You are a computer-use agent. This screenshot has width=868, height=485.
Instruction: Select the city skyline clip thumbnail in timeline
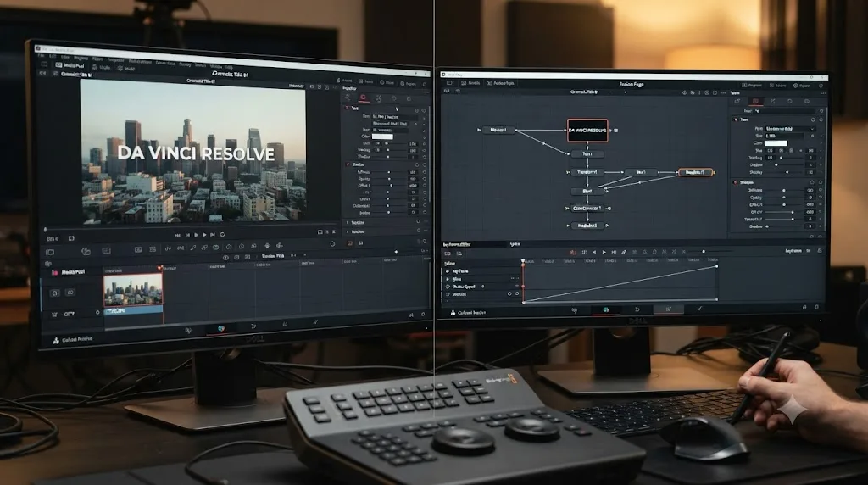click(133, 290)
